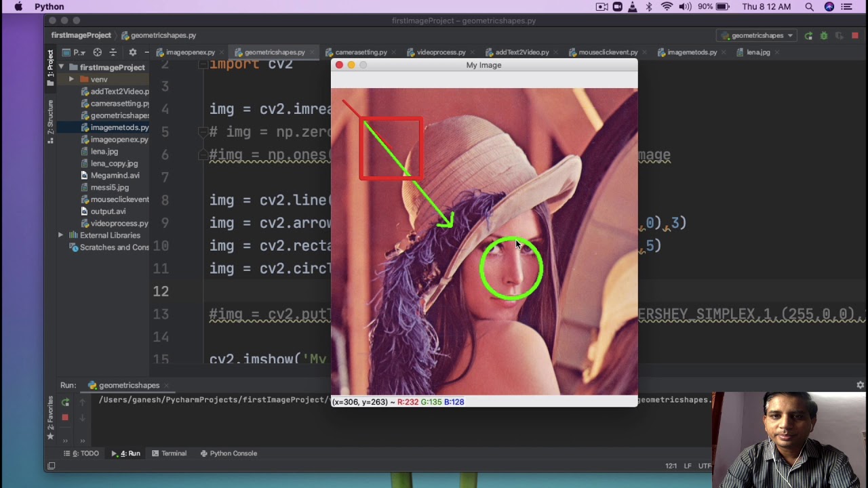The width and height of the screenshot is (868, 488).
Task: Open Run panel settings gear
Action: tap(860, 385)
